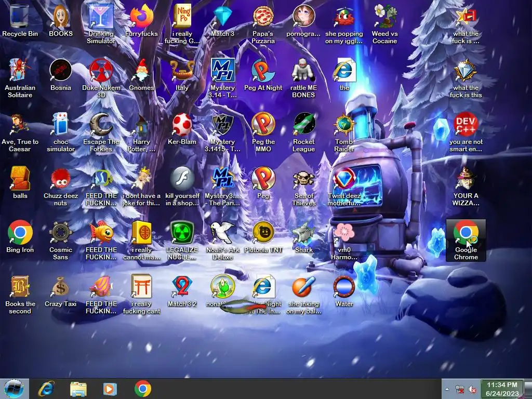Viewport: 532px width, 399px height.
Task: Select the YOUR A WIZZA... wizard icon
Action: (x=465, y=187)
